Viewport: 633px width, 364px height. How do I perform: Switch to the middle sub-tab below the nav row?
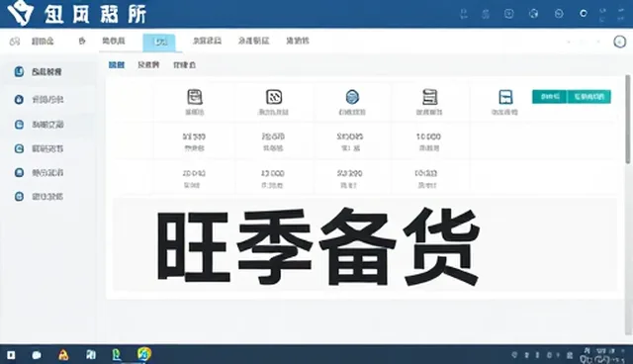tap(148, 64)
